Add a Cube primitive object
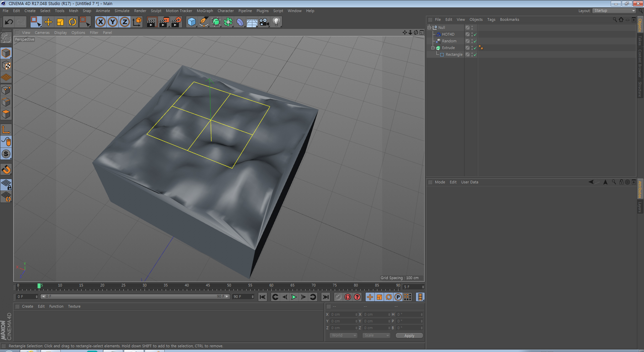 192,22
